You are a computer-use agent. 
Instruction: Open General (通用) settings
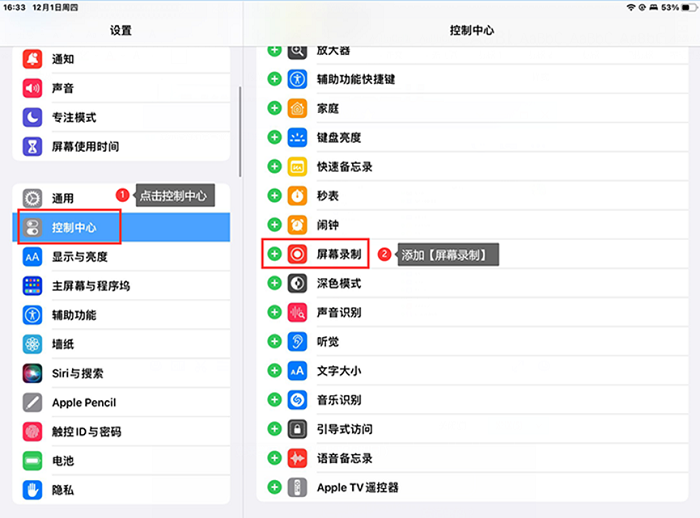(x=62, y=198)
